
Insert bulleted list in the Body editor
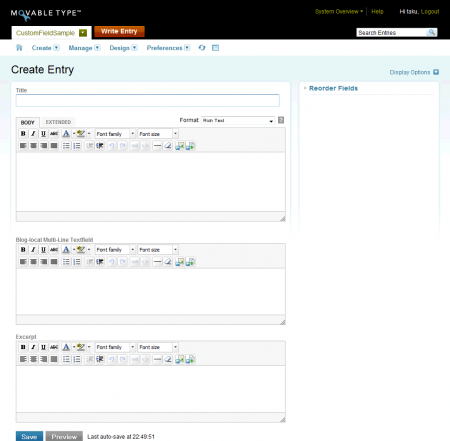(x=66, y=146)
